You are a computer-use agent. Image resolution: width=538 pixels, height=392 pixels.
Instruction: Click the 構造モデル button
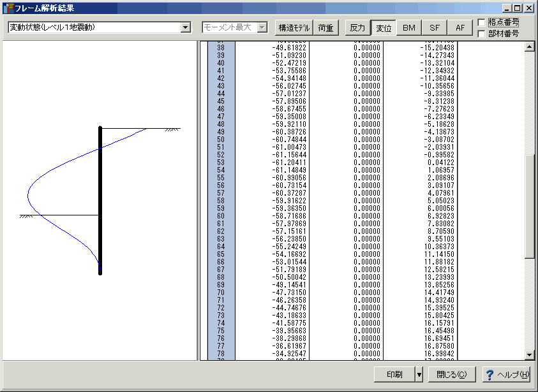pos(294,28)
